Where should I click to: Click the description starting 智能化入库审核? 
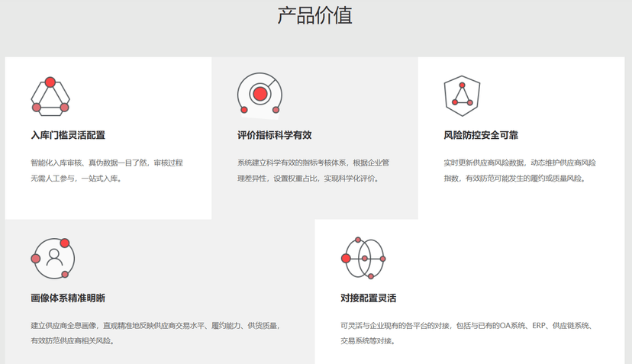click(x=107, y=170)
